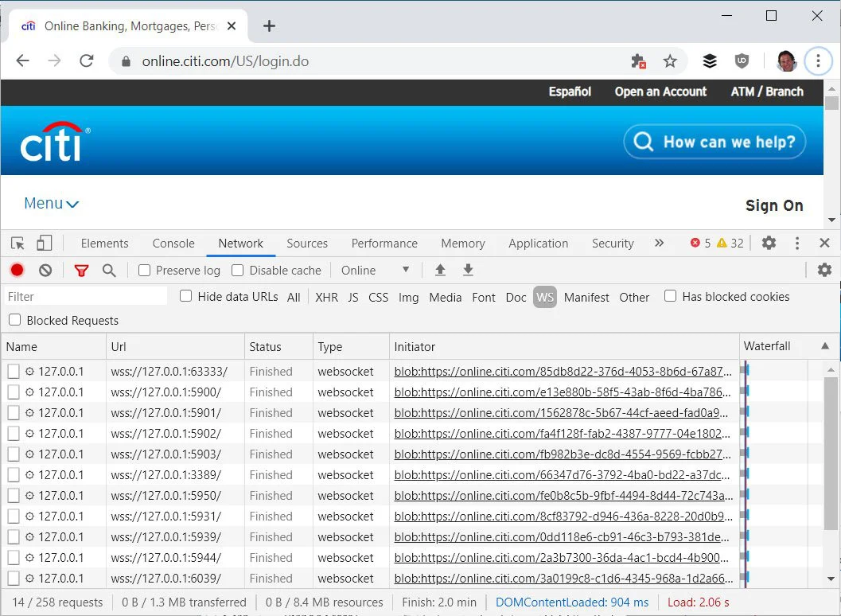Import HAR file with upload arrow
841x616 pixels.
tap(440, 270)
